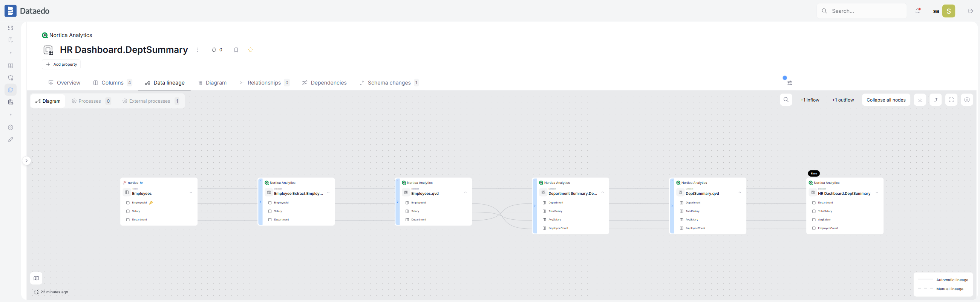Switch to the Overview tab
The image size is (980, 302).
(x=64, y=83)
